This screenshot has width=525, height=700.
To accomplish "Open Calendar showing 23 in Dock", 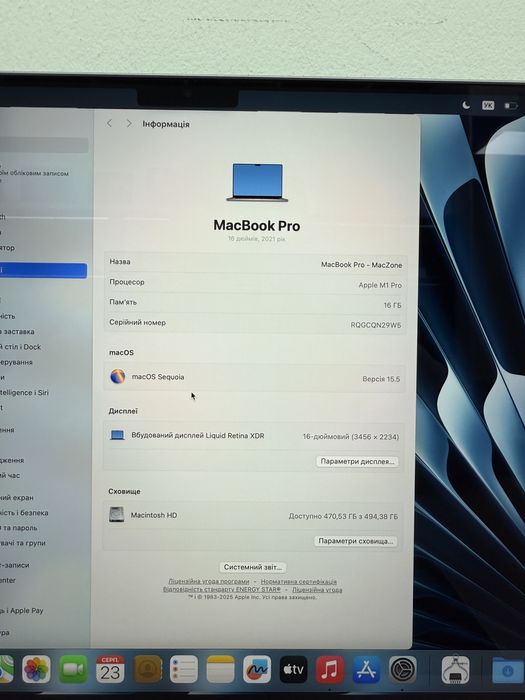I will click(110, 669).
